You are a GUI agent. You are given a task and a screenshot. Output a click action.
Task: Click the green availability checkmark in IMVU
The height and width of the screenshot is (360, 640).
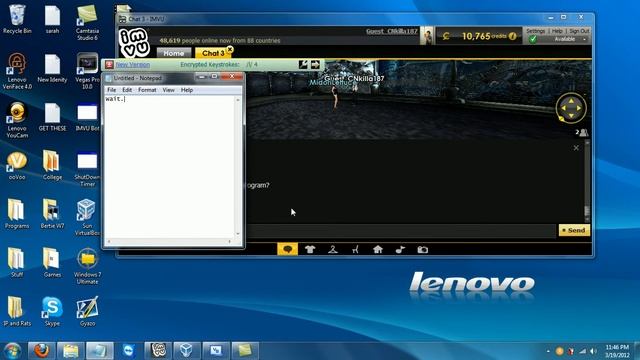[x=533, y=39]
